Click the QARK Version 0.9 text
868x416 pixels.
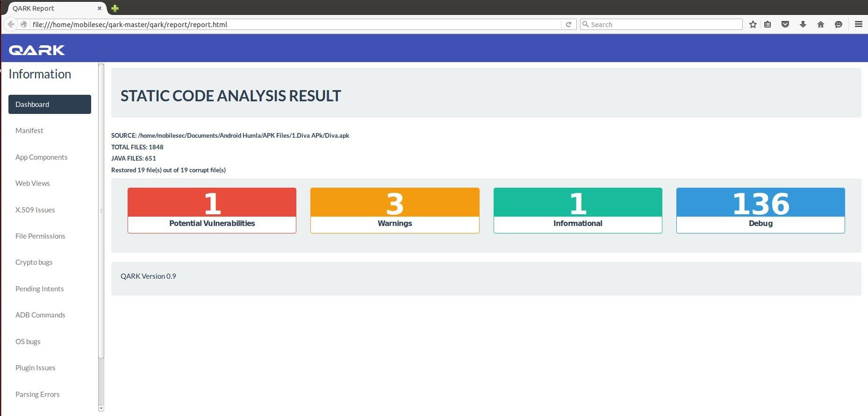pos(148,276)
